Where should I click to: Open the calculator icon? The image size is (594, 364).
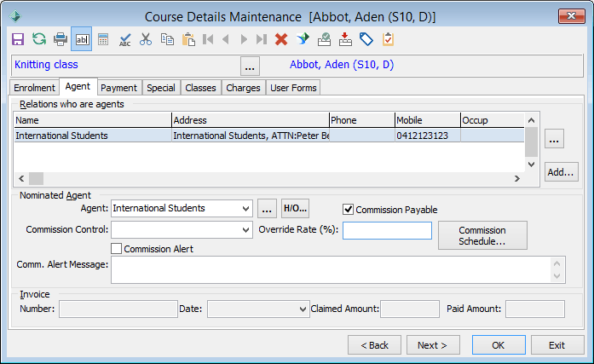click(103, 39)
